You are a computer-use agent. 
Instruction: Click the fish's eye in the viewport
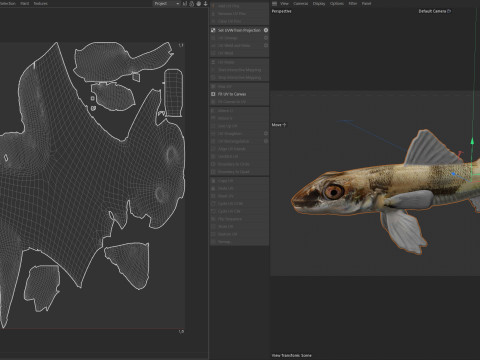tap(333, 192)
